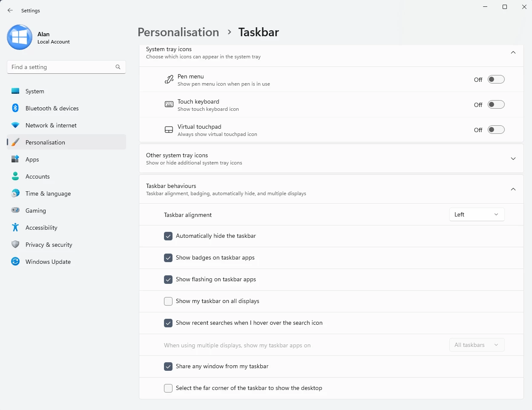The width and height of the screenshot is (532, 410).
Task: Click the search magnifier icon
Action: tap(118, 67)
